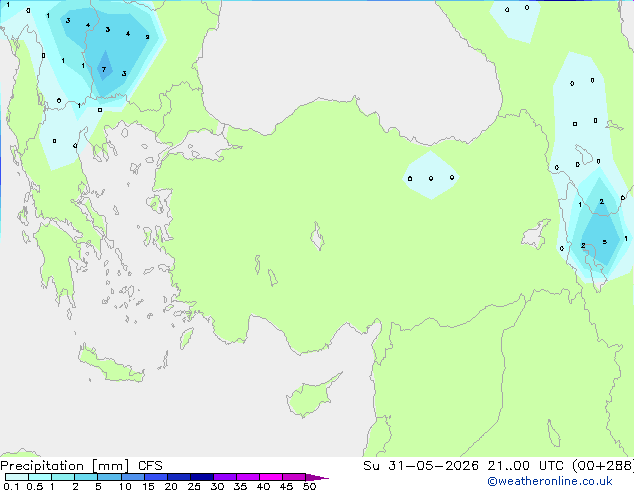This screenshot has height=490, width=634.
Task: Select the 5–10 mm legend color swatch
Action: click(109, 477)
